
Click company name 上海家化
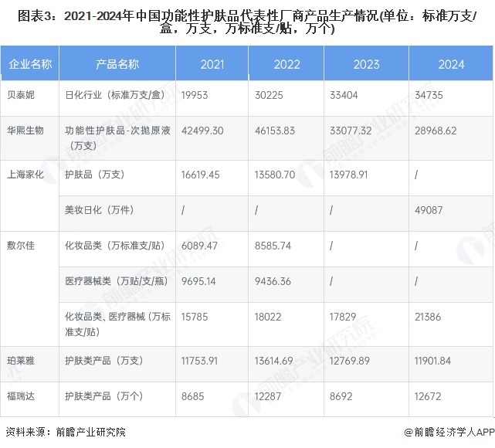25,175
